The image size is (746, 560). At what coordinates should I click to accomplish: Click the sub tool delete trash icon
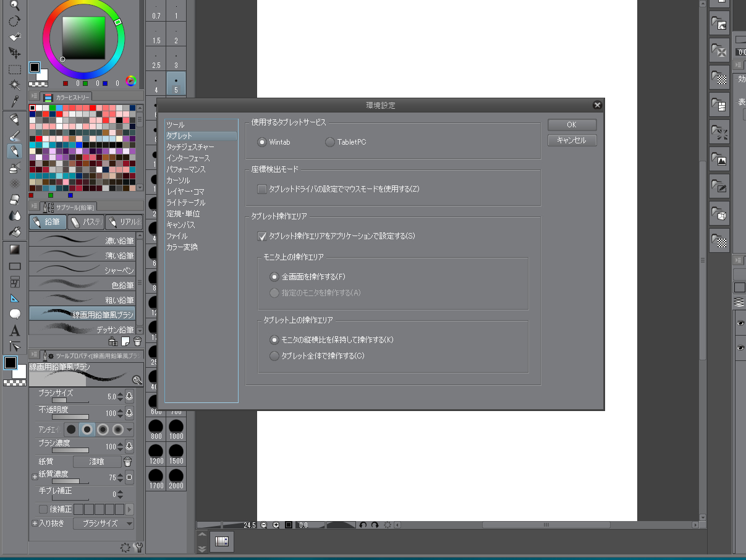[137, 341]
